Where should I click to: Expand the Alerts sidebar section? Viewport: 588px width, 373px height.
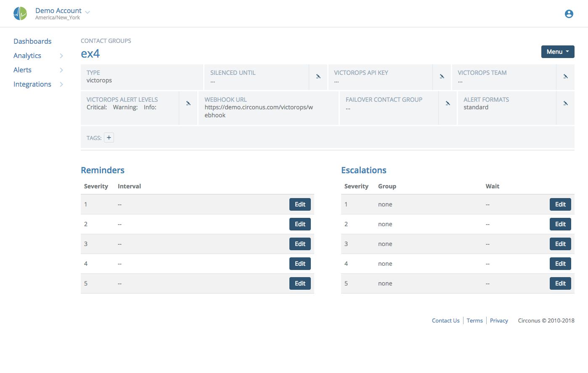tap(61, 70)
